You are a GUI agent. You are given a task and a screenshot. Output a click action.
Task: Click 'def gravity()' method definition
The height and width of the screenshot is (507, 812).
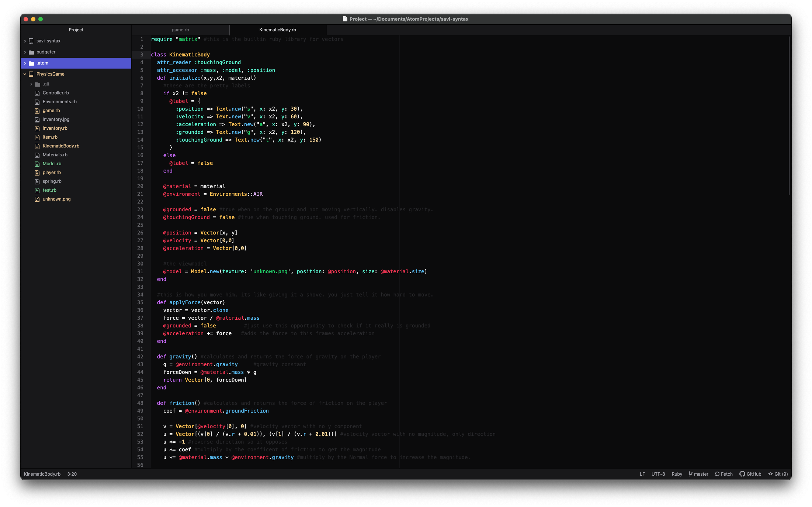click(x=177, y=357)
